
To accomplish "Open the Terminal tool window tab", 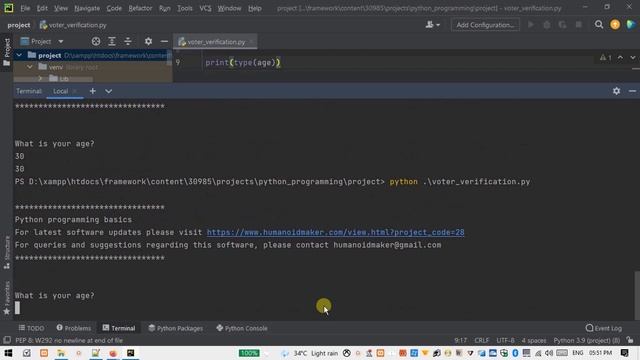I will pos(119,328).
